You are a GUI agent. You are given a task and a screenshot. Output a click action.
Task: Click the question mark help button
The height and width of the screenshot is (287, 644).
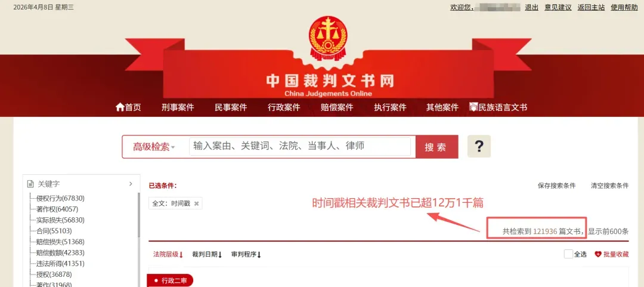[x=479, y=146]
